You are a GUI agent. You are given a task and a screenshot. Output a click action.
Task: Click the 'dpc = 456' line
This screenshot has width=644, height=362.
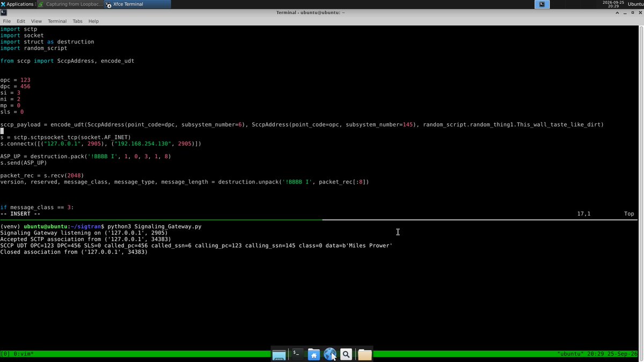(x=15, y=86)
